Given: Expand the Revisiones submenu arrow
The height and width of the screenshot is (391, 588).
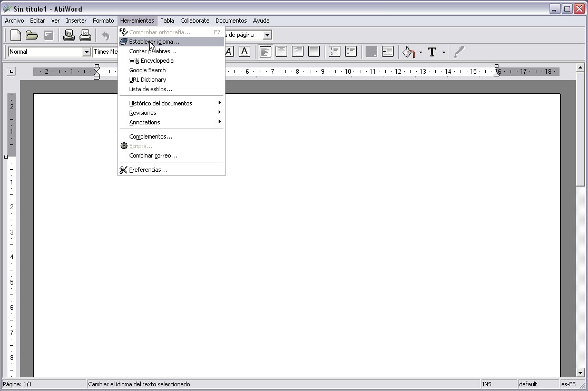Looking at the screenshot, I should tap(220, 112).
